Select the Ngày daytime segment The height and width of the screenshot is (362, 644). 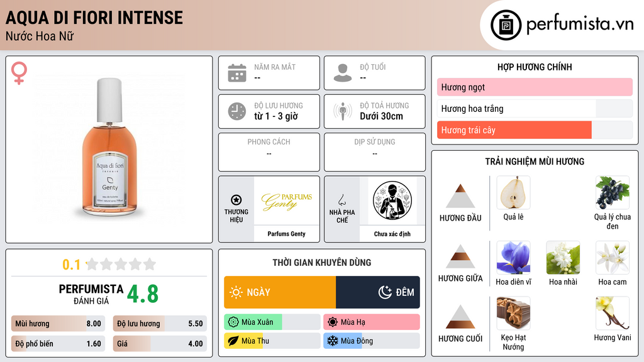click(280, 292)
